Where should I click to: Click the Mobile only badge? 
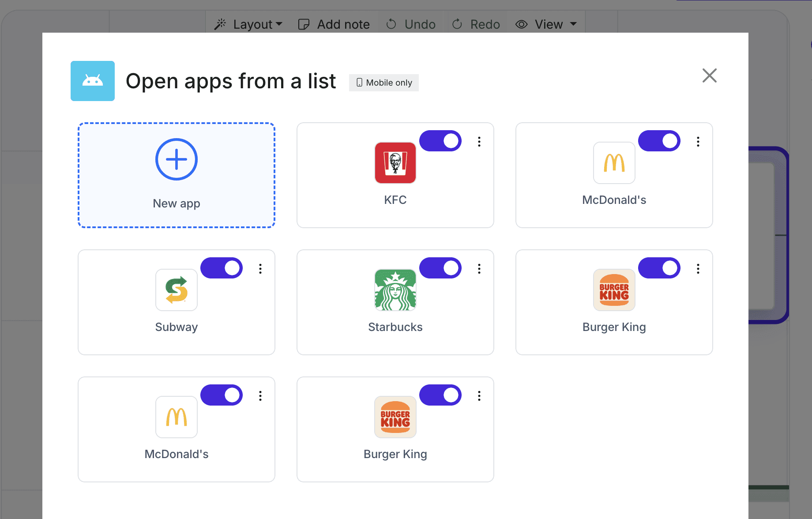click(384, 83)
